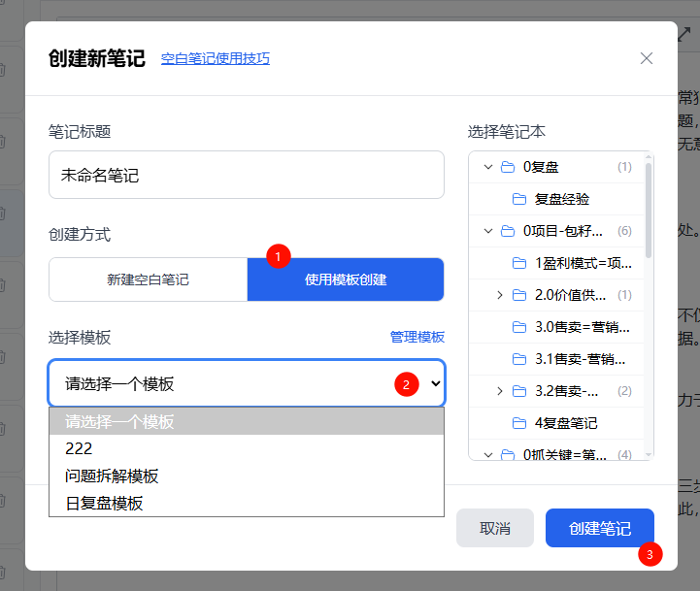Open the blank note usage tips link
This screenshot has width=700, height=591.
tap(216, 58)
